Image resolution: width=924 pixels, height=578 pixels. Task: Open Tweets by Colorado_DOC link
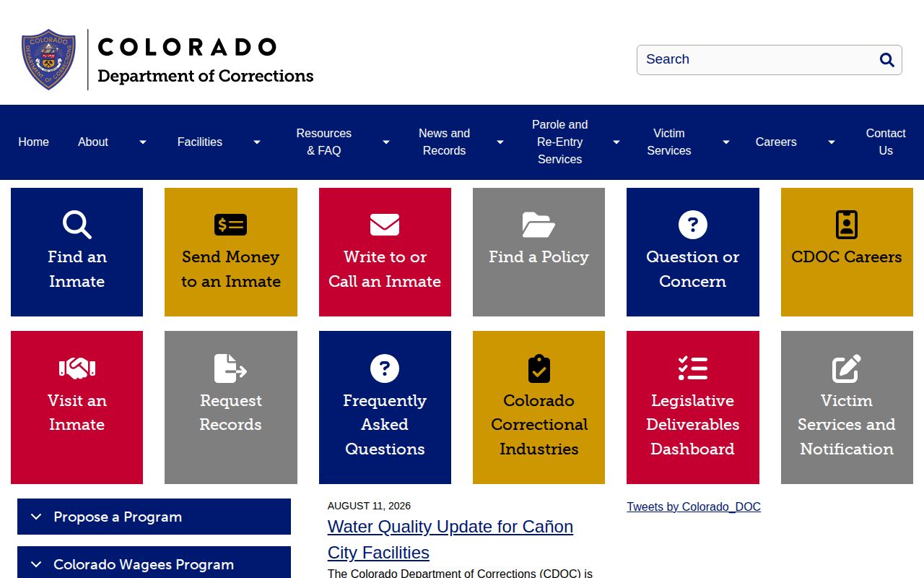point(694,506)
